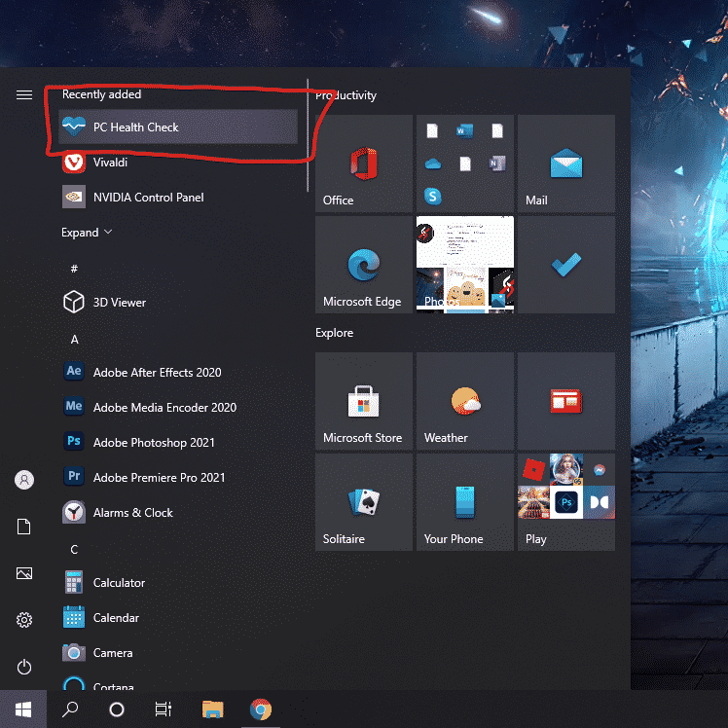
Task: Open Microsoft Store tile
Action: [x=364, y=401]
